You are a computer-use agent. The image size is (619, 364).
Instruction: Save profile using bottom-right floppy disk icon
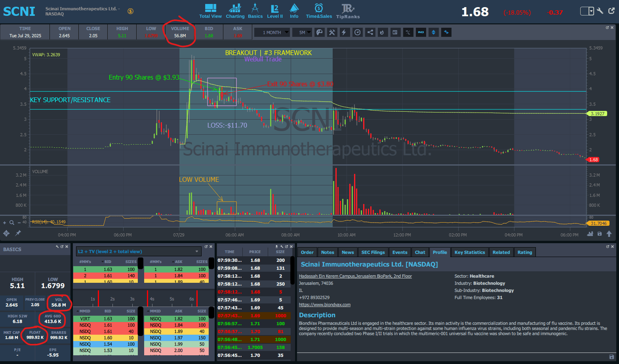pyautogui.click(x=611, y=356)
